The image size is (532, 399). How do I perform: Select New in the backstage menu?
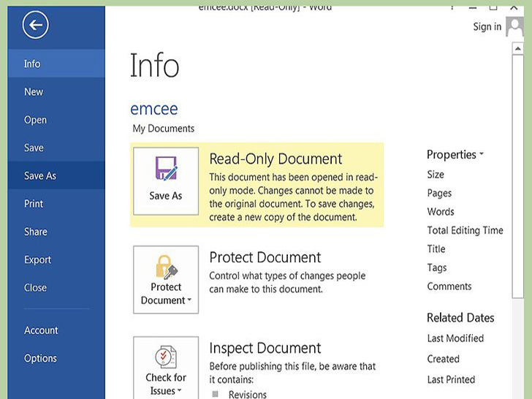(56, 91)
